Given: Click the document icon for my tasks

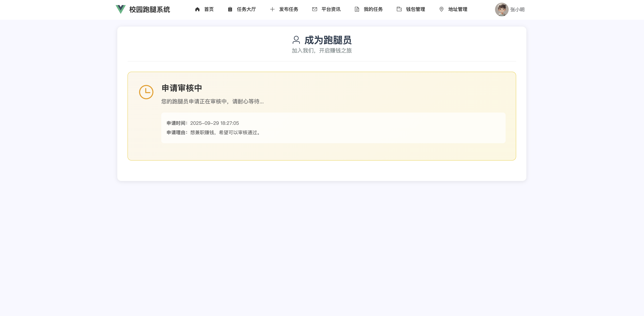Looking at the screenshot, I should [x=357, y=9].
